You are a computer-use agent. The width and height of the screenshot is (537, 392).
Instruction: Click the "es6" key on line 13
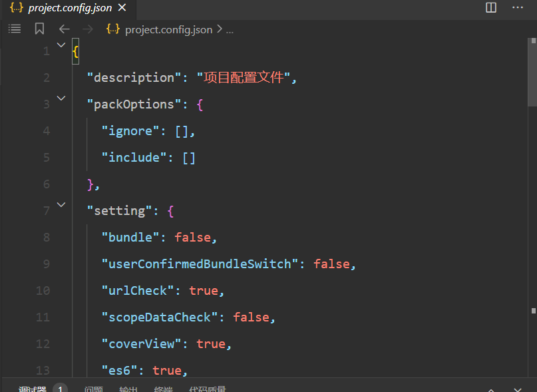point(120,371)
